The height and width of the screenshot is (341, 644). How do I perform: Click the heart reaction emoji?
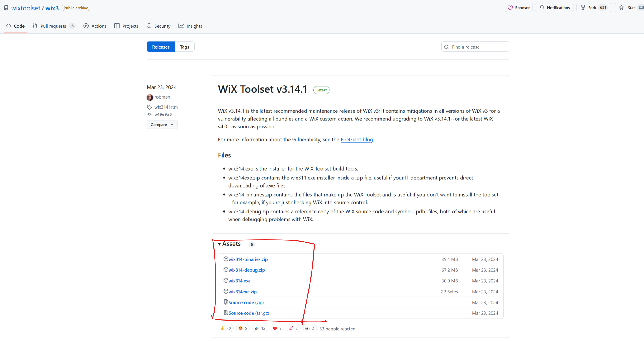pos(275,329)
